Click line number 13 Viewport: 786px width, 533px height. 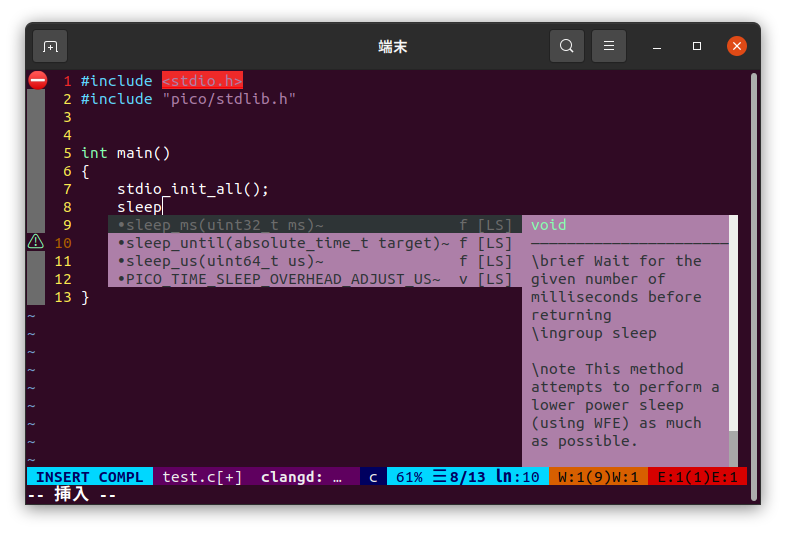pyautogui.click(x=63, y=297)
